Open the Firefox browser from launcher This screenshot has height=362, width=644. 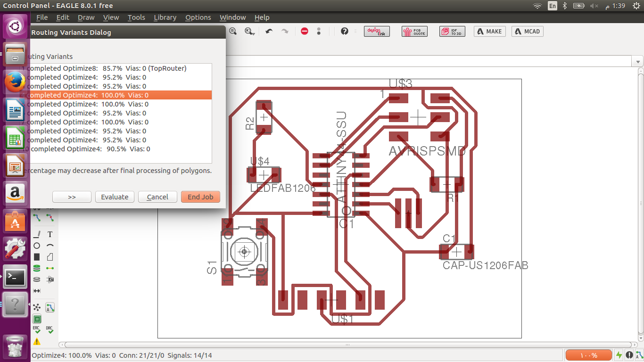pyautogui.click(x=15, y=82)
